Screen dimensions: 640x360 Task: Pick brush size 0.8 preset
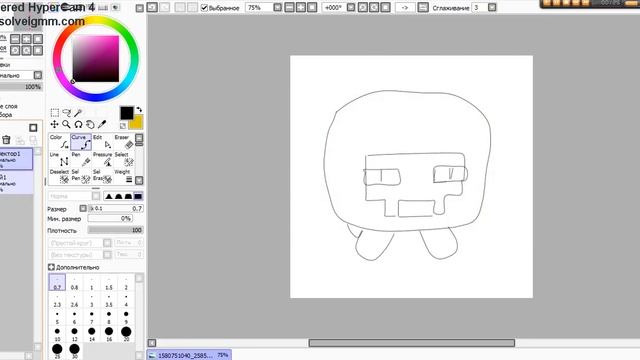[74, 282]
